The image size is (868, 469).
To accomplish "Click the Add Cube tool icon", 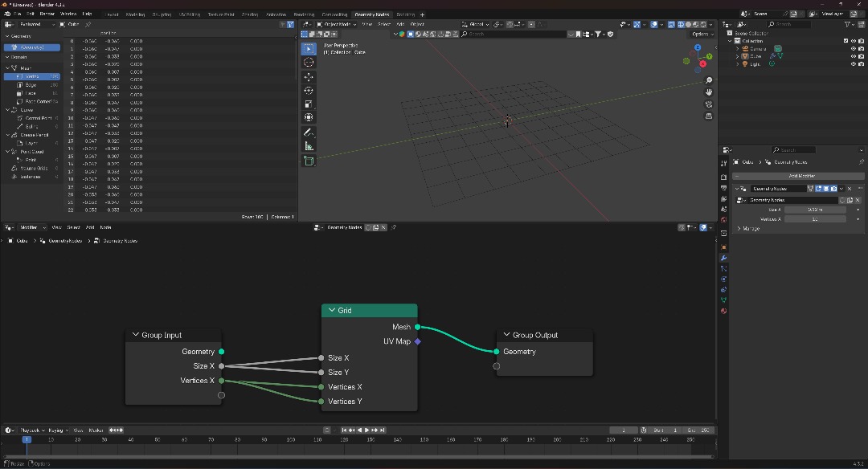I will tap(309, 161).
